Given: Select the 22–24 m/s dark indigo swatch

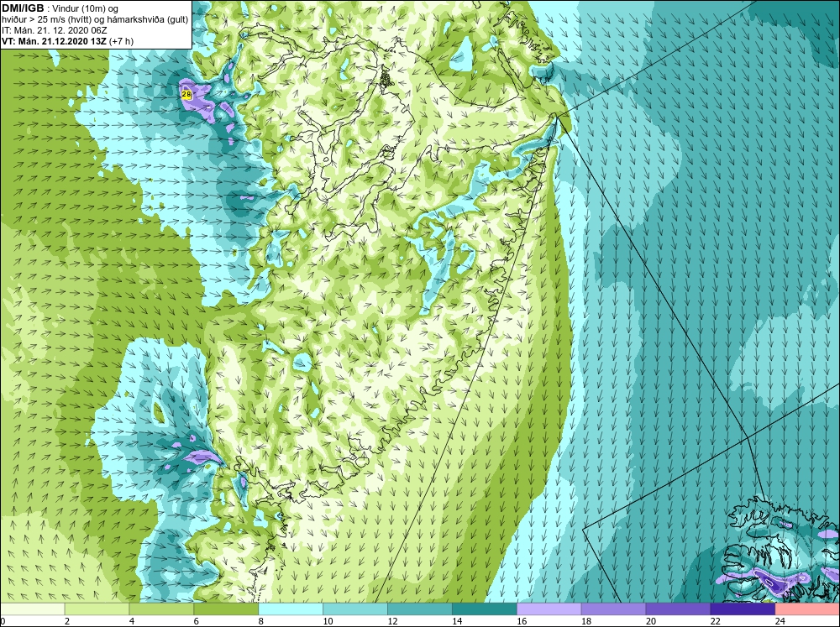Looking at the screenshot, I should point(743,609).
